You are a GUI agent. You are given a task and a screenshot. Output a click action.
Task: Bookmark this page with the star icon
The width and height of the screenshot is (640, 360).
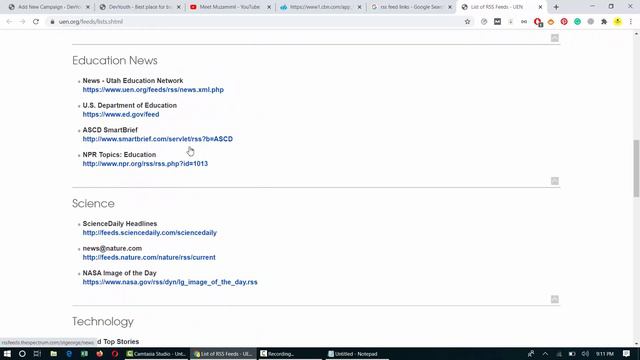click(467, 22)
